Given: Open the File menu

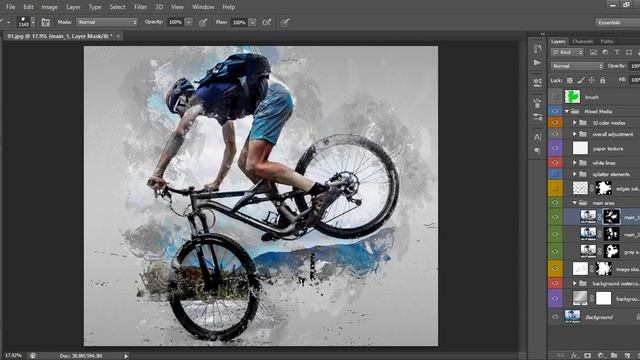Looking at the screenshot, I should [10, 7].
